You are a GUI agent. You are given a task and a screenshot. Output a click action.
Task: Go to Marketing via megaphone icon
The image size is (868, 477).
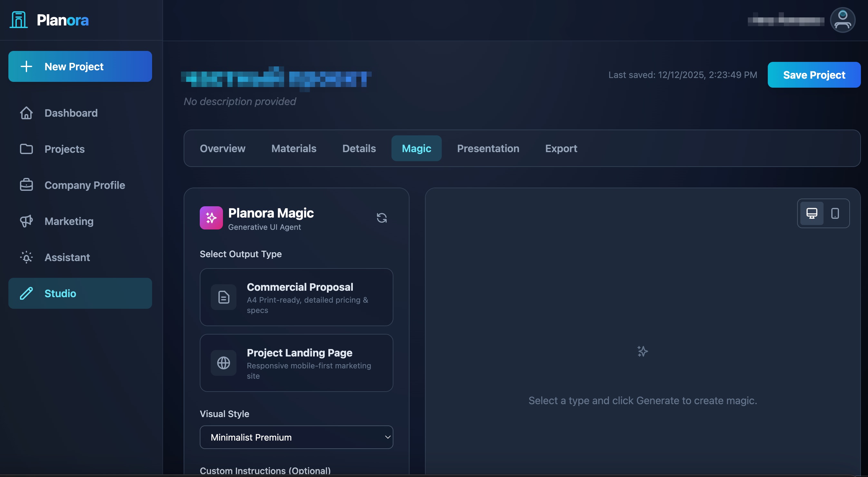click(x=26, y=221)
